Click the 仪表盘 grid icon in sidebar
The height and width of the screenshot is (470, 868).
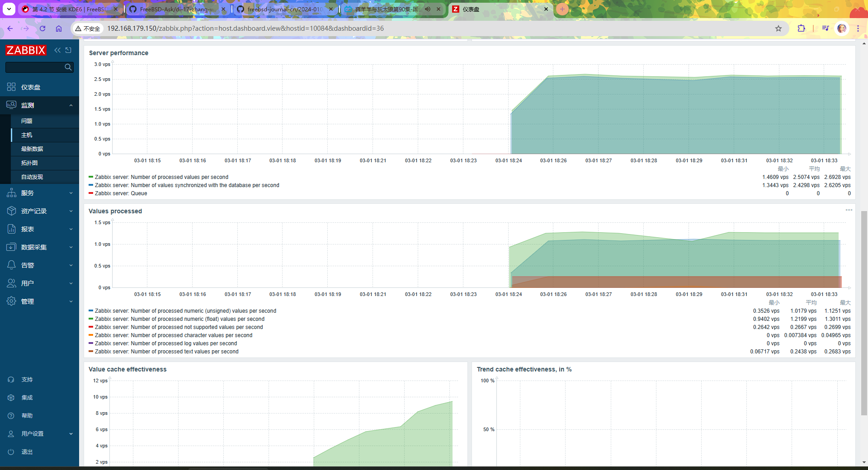point(11,87)
